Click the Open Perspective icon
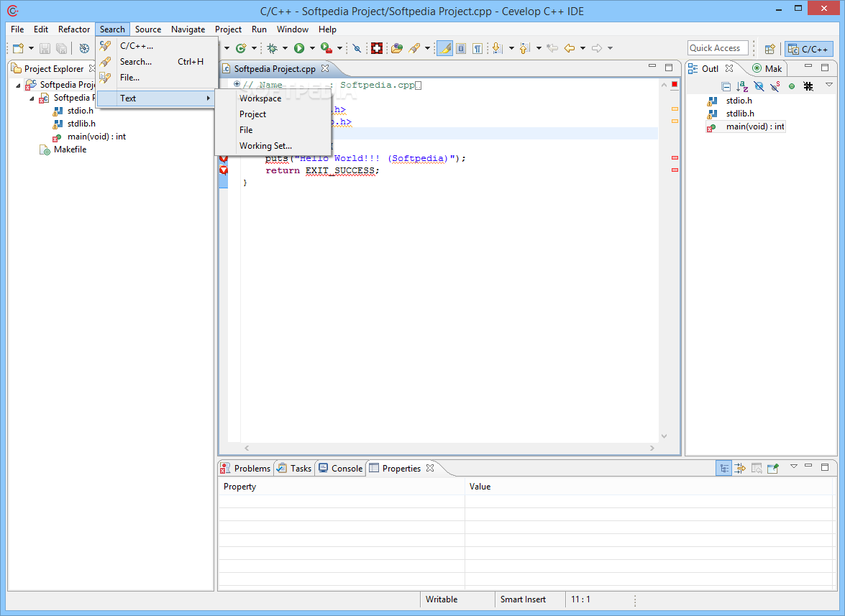This screenshot has width=845, height=616. [770, 49]
